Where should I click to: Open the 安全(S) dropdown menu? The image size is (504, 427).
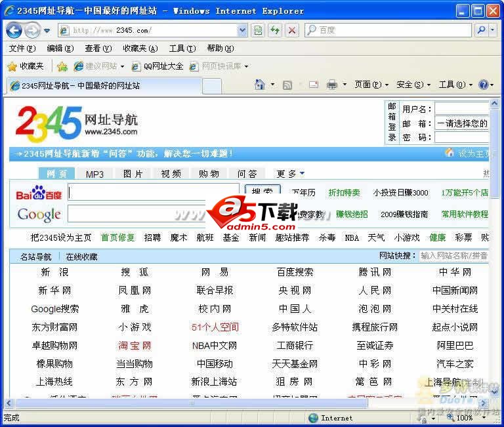(x=413, y=85)
